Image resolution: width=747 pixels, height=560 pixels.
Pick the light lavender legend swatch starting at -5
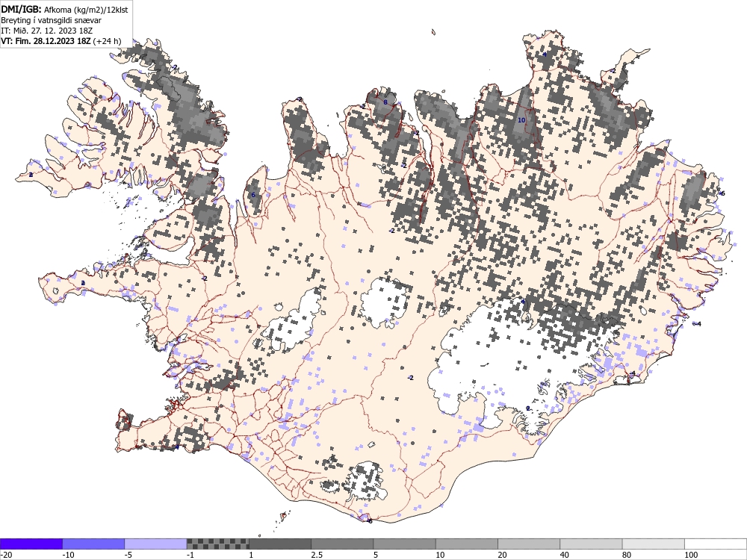(x=155, y=544)
